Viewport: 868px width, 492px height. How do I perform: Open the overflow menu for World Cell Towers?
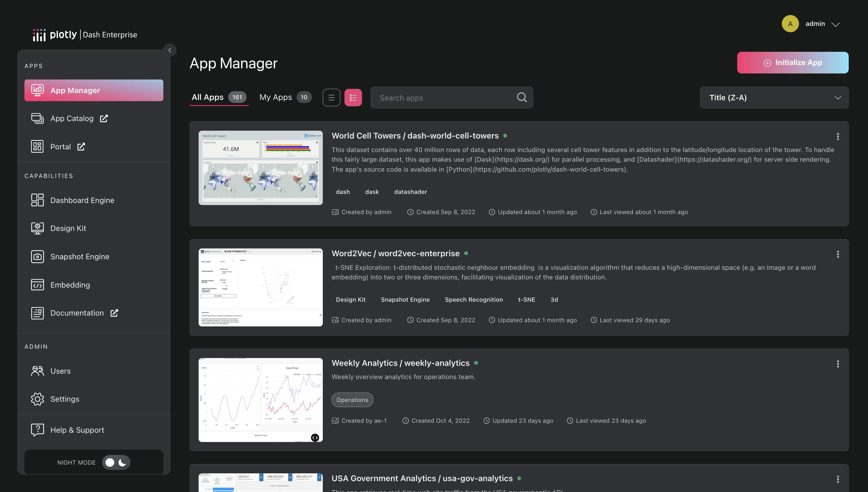tap(838, 137)
